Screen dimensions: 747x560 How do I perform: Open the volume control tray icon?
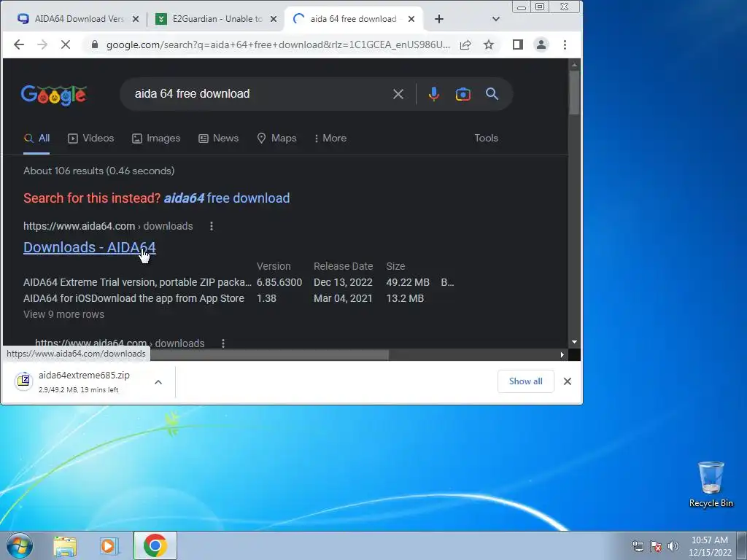(673, 546)
